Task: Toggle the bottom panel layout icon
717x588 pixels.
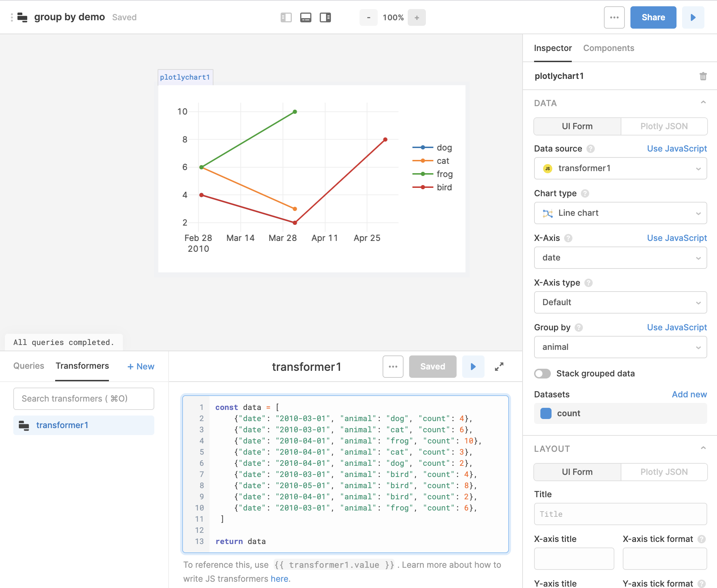Action: (x=306, y=17)
